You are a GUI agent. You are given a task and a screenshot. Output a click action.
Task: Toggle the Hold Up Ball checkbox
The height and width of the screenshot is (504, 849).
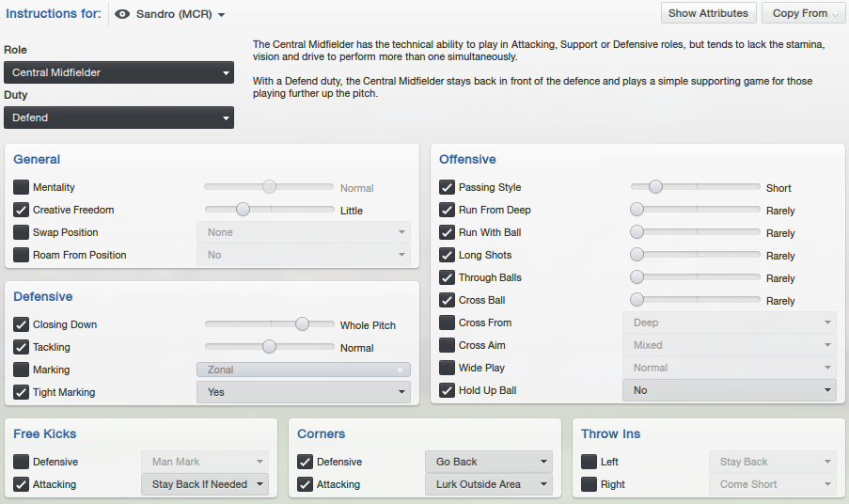(447, 390)
